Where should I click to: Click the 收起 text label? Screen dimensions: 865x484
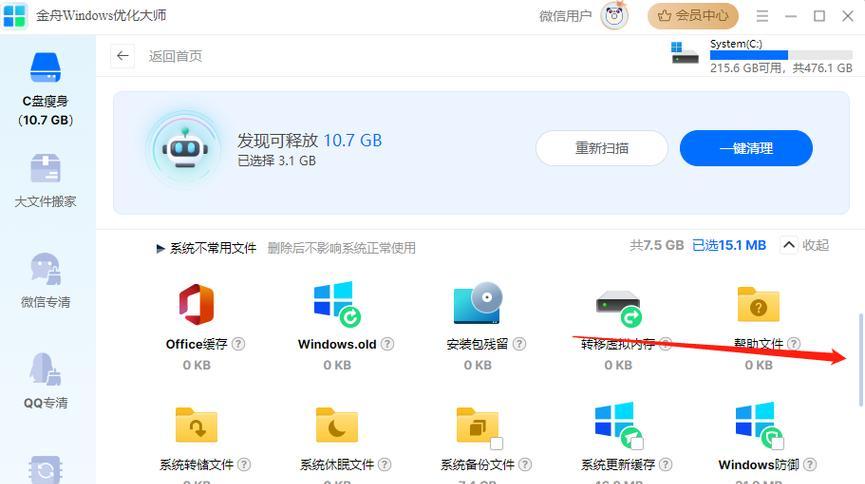tap(815, 244)
